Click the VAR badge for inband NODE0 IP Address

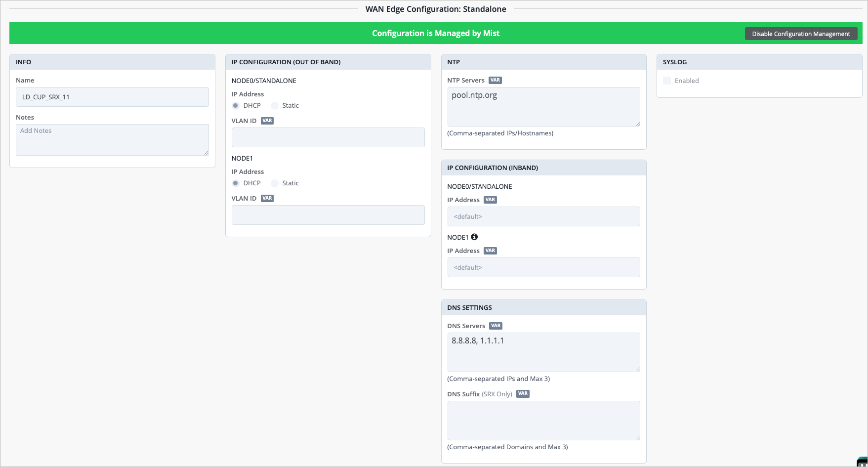point(490,200)
